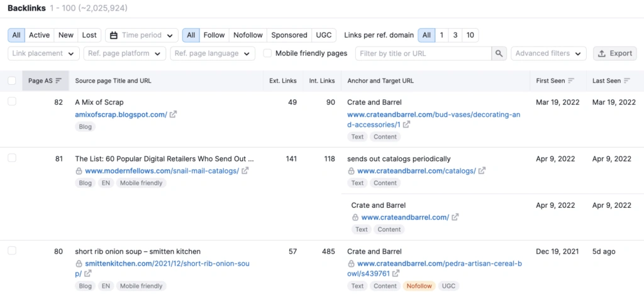Open external link icon for bud-vases target URL
The width and height of the screenshot is (644, 294).
pyautogui.click(x=407, y=124)
